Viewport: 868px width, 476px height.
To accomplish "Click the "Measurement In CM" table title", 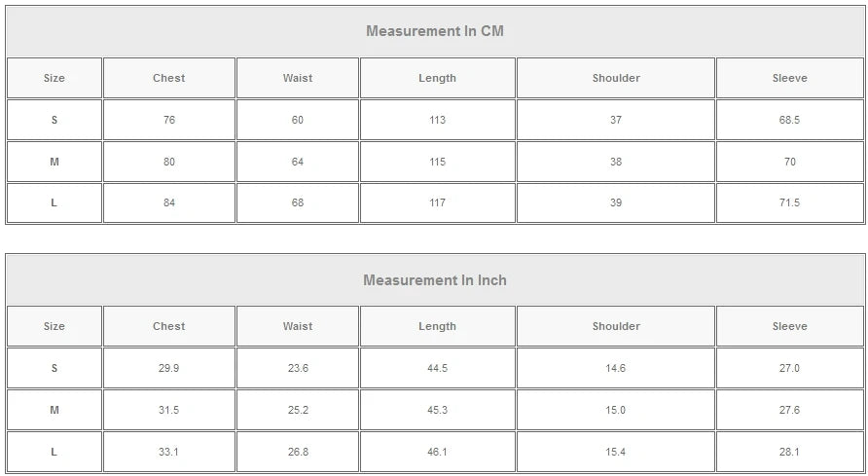I will [x=434, y=31].
